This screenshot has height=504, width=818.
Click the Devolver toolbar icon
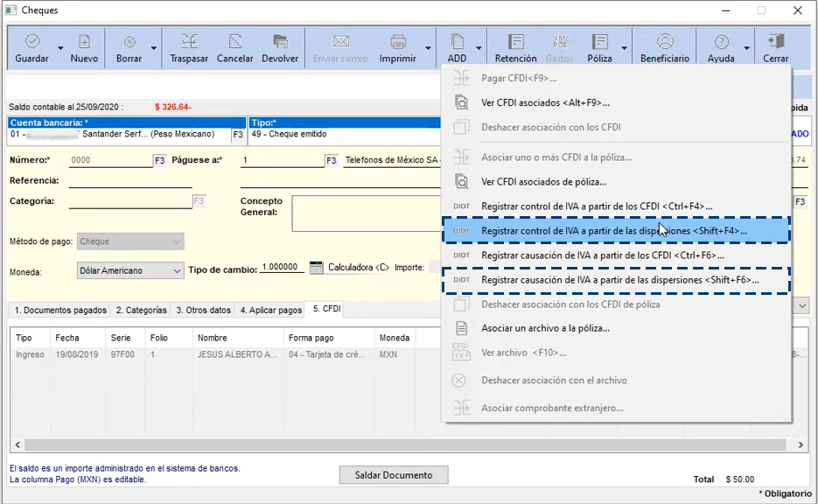click(280, 42)
